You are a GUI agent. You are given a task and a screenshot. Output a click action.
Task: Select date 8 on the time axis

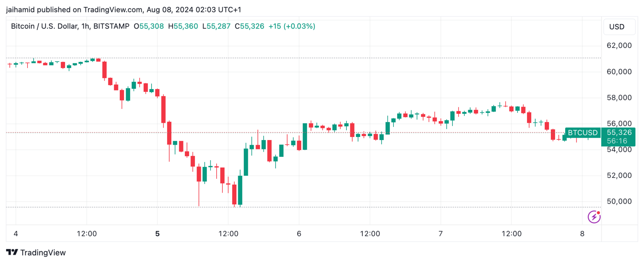tap(582, 234)
